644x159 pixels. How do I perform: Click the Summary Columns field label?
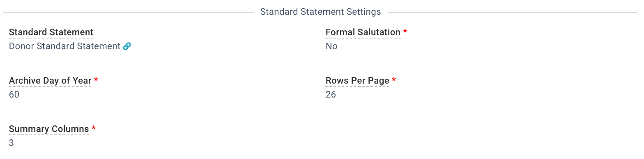coord(49,129)
